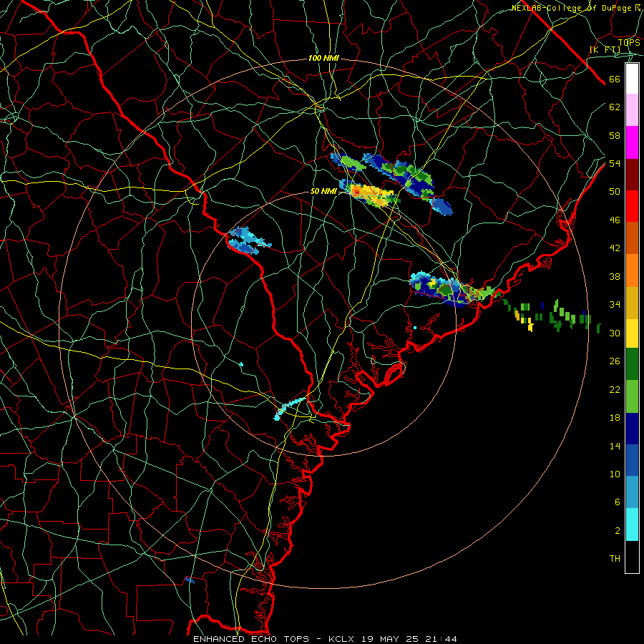Click the small blue echo near the bottom of map
This screenshot has width=644, height=644.
pos(190,580)
